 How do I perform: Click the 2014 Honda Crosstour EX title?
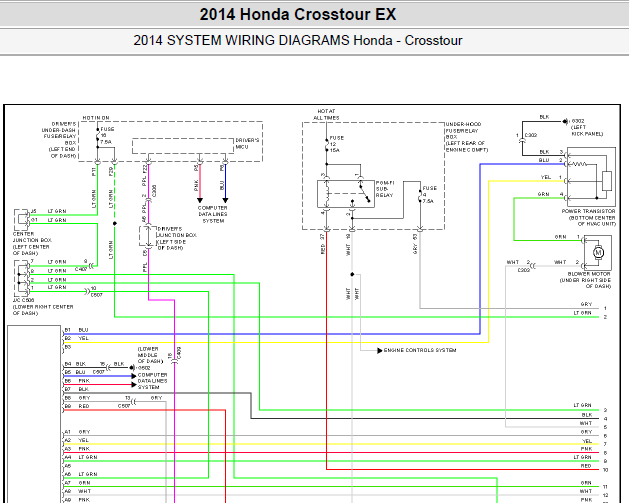coord(298,14)
